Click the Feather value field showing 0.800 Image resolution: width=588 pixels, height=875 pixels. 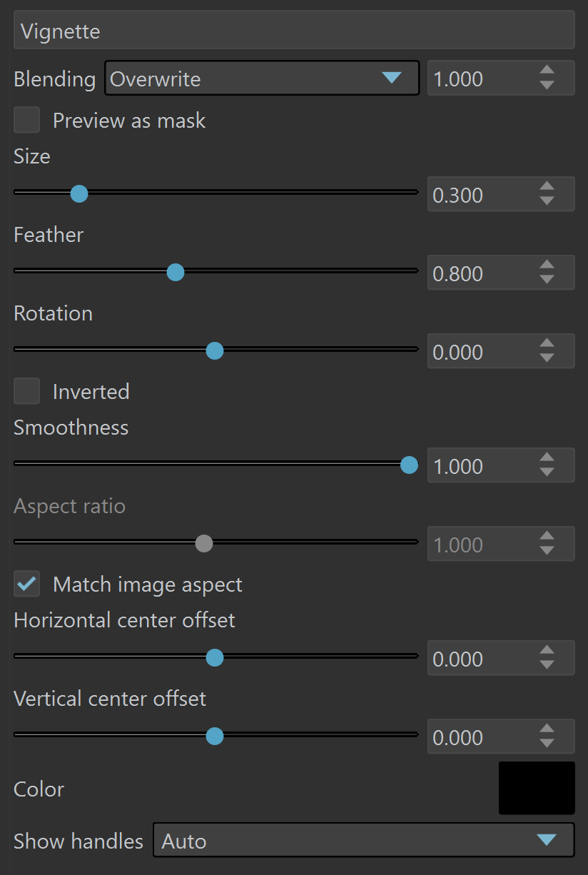click(x=501, y=273)
